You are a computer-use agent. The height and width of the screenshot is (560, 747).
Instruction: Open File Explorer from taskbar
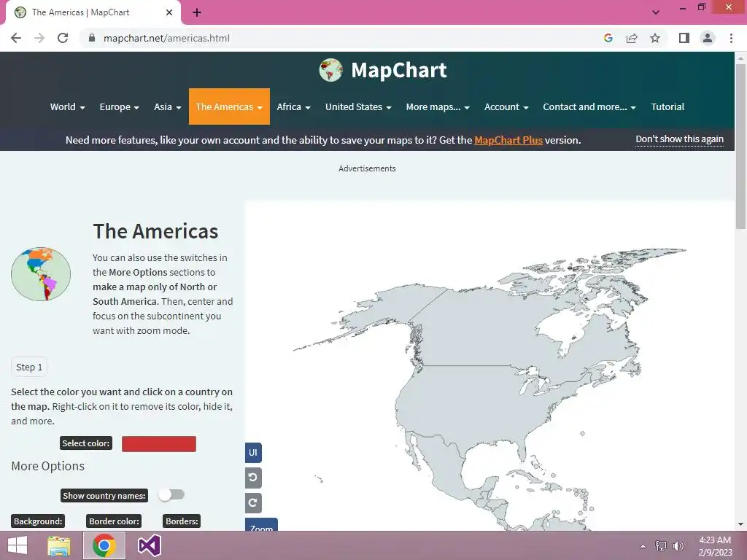pyautogui.click(x=59, y=545)
